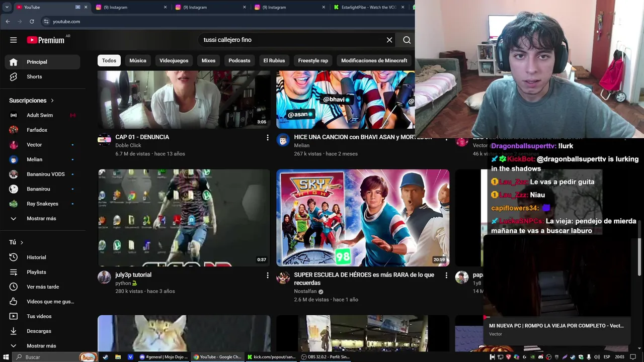Run search with the magnifier button
Screen dimensions: 644x362
pyautogui.click(x=407, y=40)
